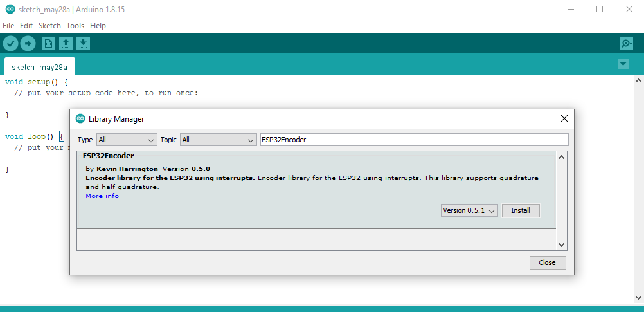Select the sketch_may28a tab
This screenshot has height=312, width=644.
[39, 67]
